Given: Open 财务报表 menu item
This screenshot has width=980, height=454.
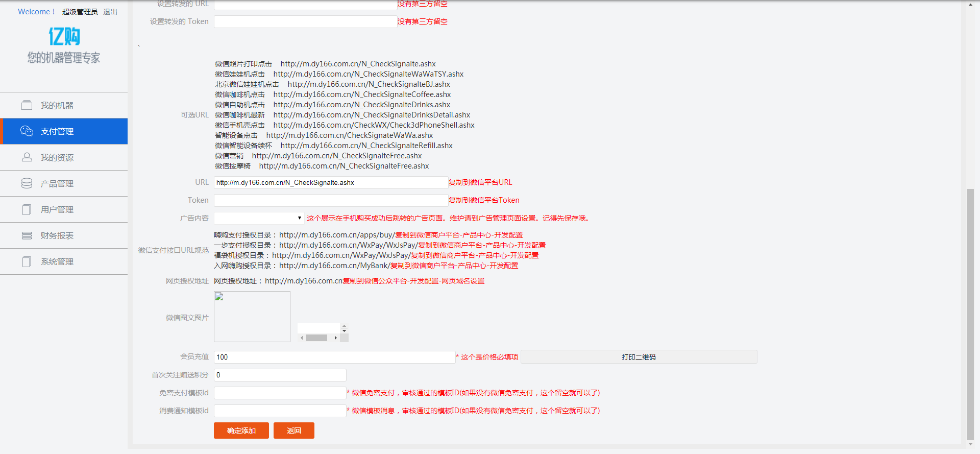Looking at the screenshot, I should click(57, 235).
